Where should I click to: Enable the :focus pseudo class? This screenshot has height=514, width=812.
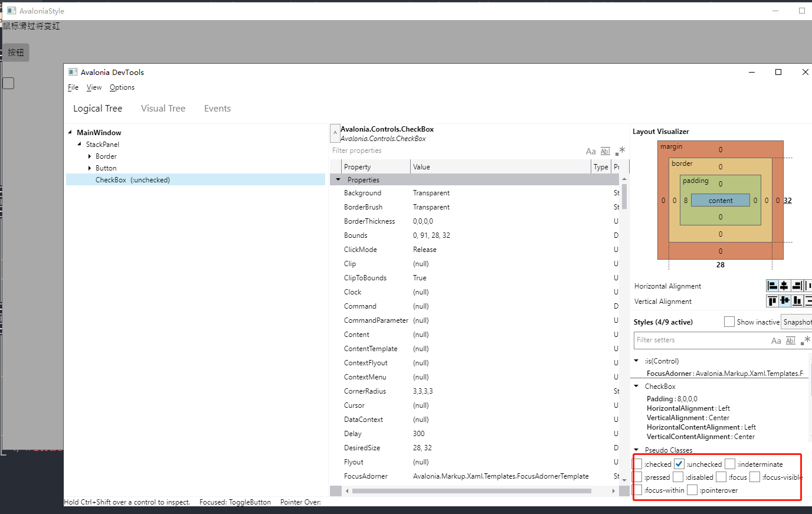point(721,477)
